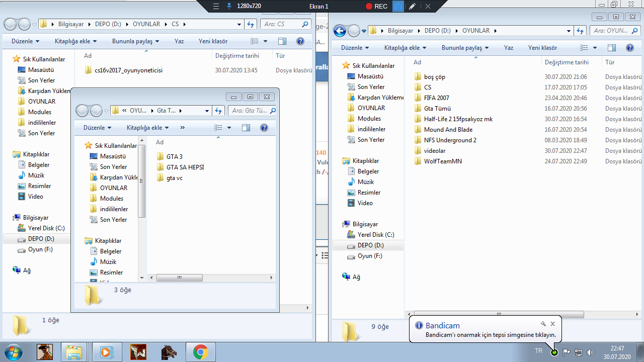Open the Düzenle dropdown in OYUNLAR window
Viewport: 644px width, 362px height.
coord(355,48)
